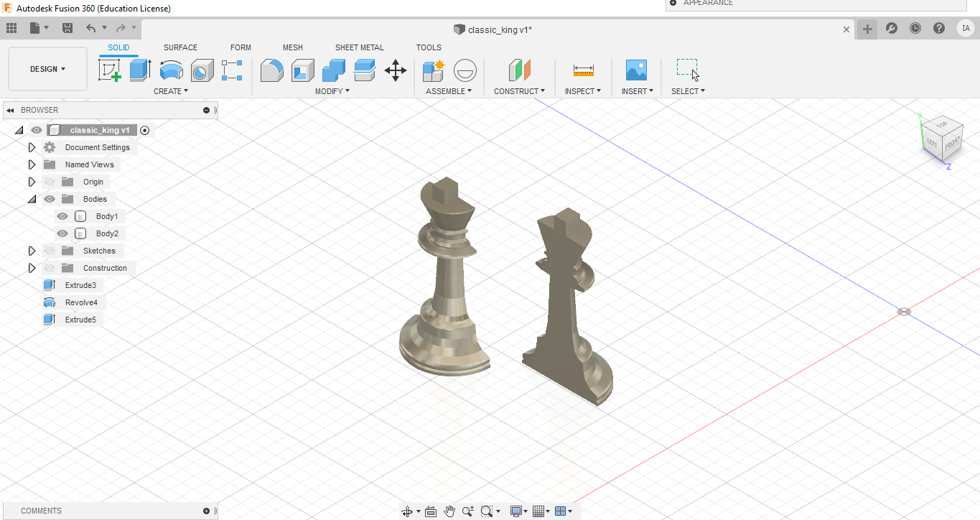
Task: Switch to the TOOLS tab
Action: pos(429,47)
